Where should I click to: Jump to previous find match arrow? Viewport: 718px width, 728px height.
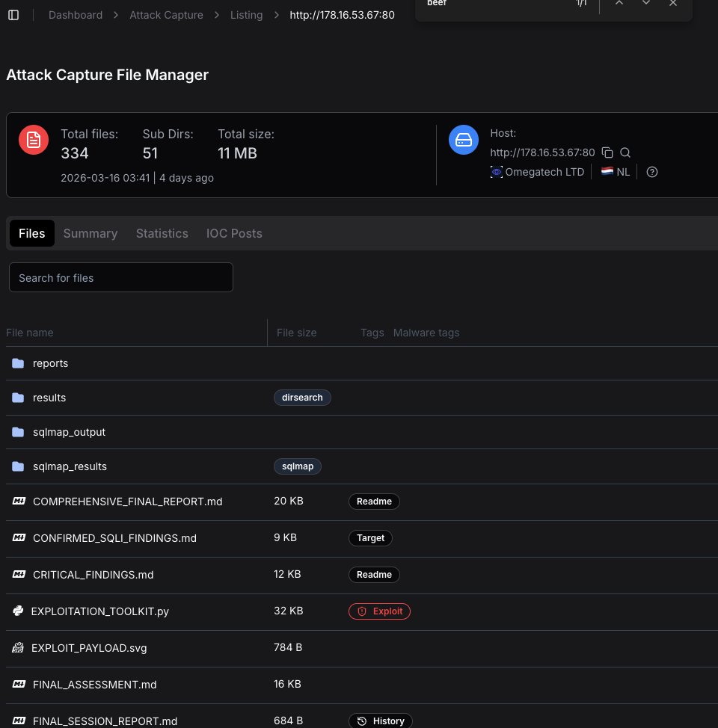point(619,3)
